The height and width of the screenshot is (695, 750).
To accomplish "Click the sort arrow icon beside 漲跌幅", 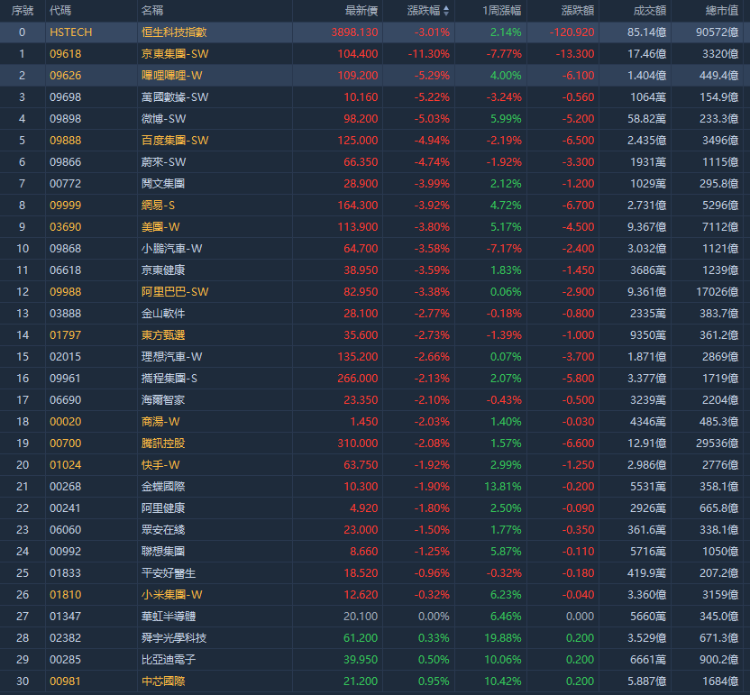I will [x=446, y=11].
